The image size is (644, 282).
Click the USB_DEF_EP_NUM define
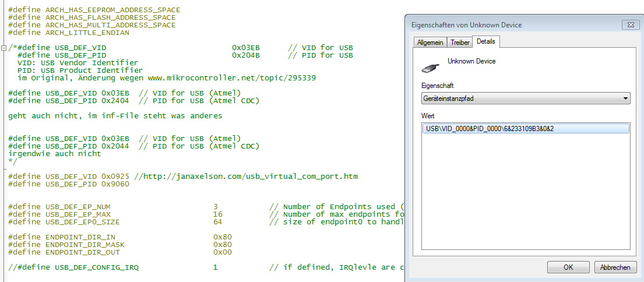[x=59, y=206]
